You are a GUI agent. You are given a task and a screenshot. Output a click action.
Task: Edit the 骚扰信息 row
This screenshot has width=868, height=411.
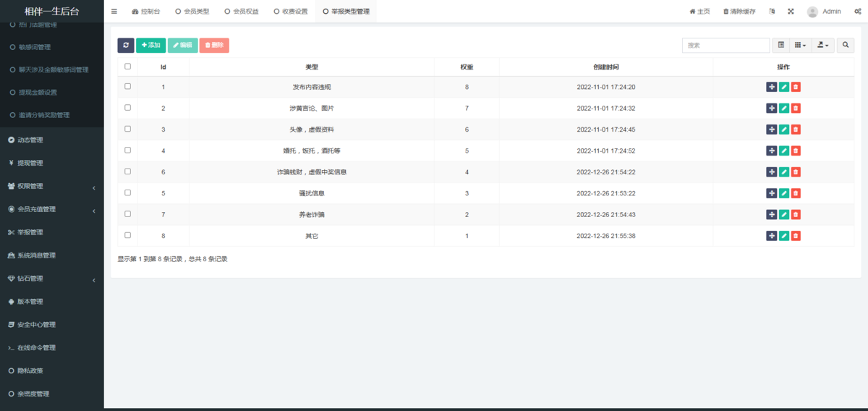pos(784,193)
